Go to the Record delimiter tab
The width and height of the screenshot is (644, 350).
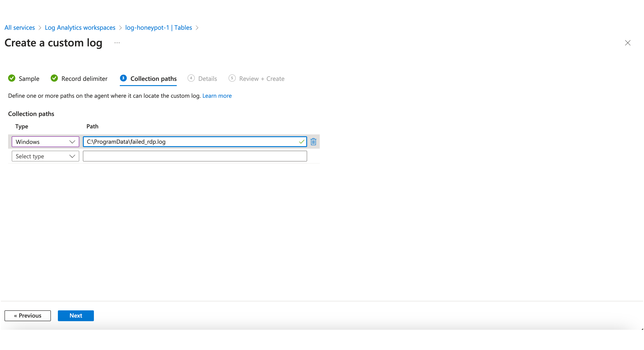(84, 79)
